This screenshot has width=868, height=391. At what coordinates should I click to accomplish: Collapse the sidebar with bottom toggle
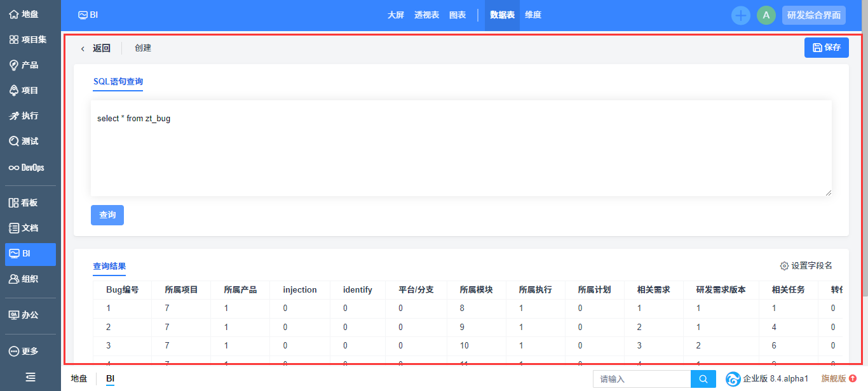click(x=30, y=377)
